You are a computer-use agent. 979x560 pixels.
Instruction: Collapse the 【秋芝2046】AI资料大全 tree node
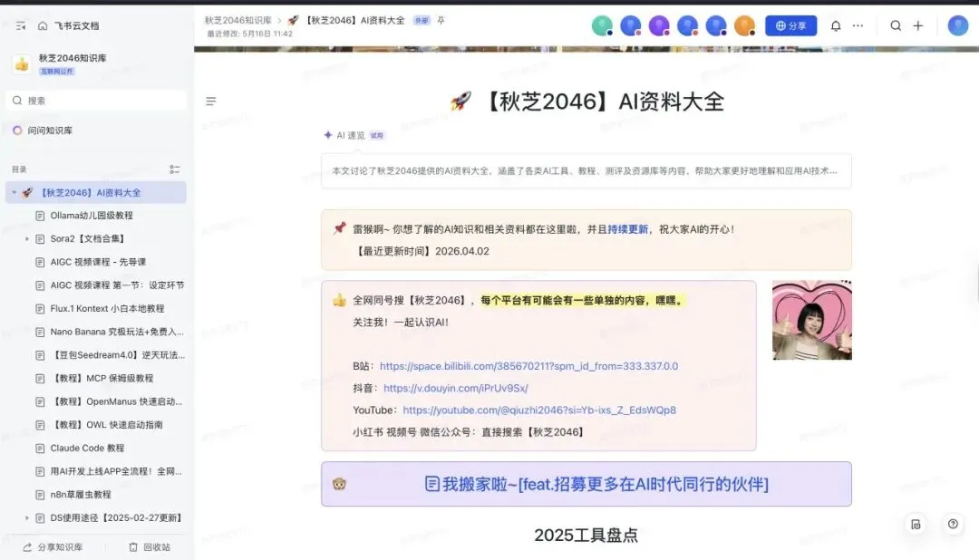[15, 192]
